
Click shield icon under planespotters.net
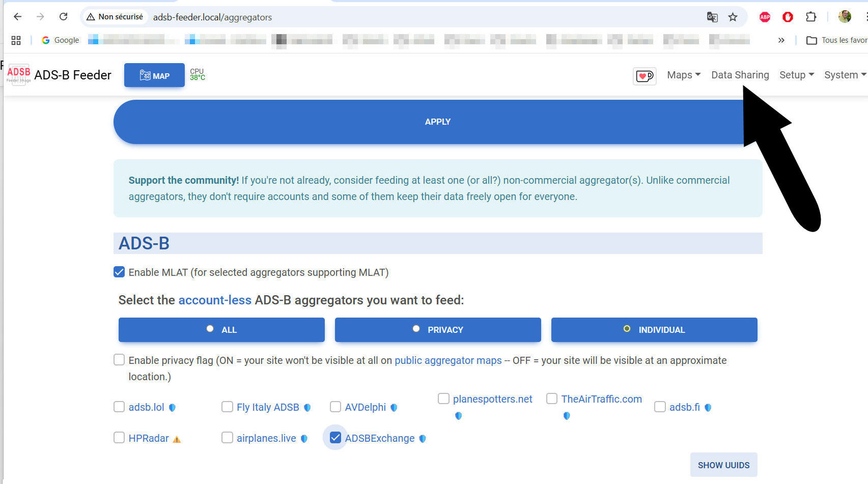click(458, 416)
